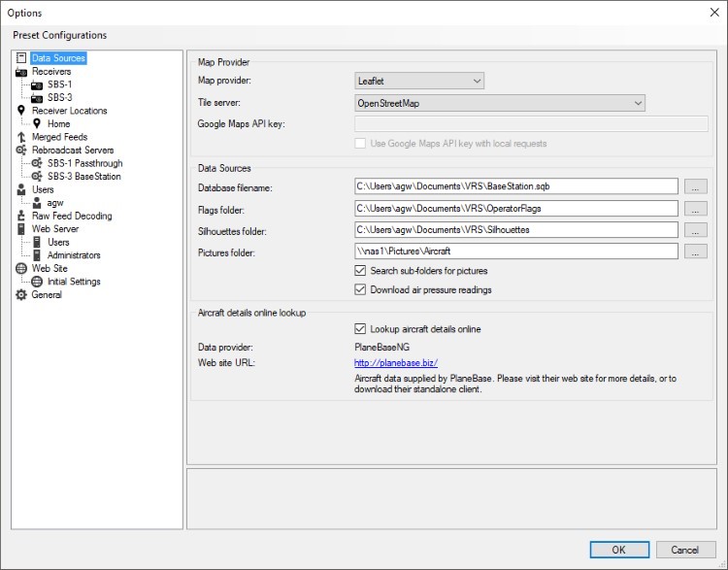This screenshot has width=728, height=570.
Task: Click the Receivers icon in the tree
Action: [21, 72]
